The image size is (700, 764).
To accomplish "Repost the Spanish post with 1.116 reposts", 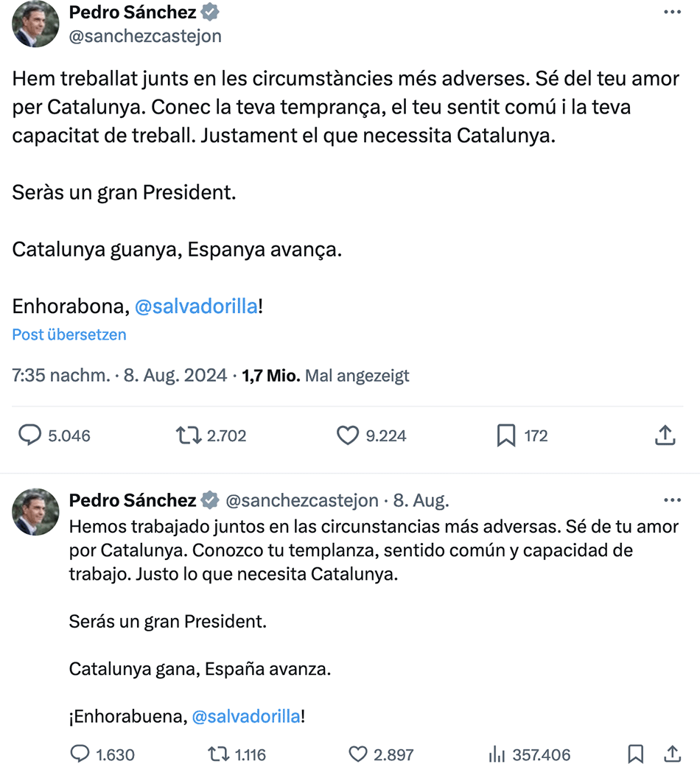I will 218,754.
